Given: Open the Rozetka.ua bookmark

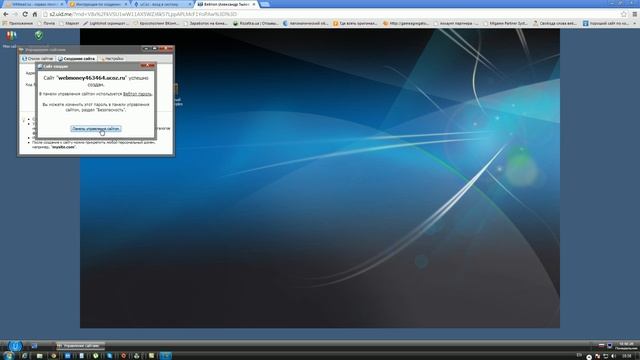Looking at the screenshot, I should 256,24.
